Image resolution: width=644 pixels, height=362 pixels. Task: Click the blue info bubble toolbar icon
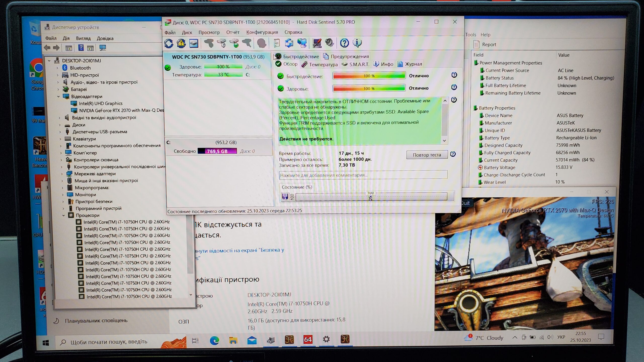point(357,43)
